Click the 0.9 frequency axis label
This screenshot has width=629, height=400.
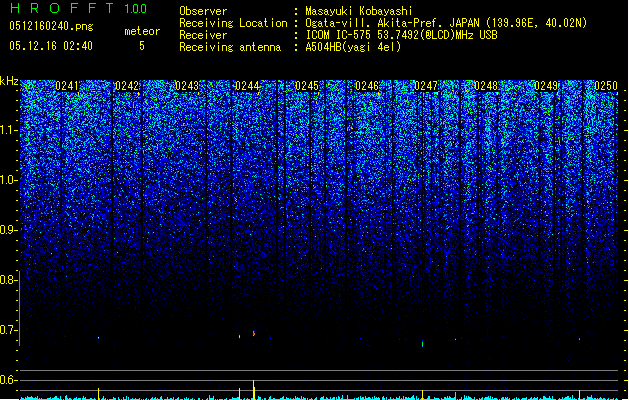8,230
